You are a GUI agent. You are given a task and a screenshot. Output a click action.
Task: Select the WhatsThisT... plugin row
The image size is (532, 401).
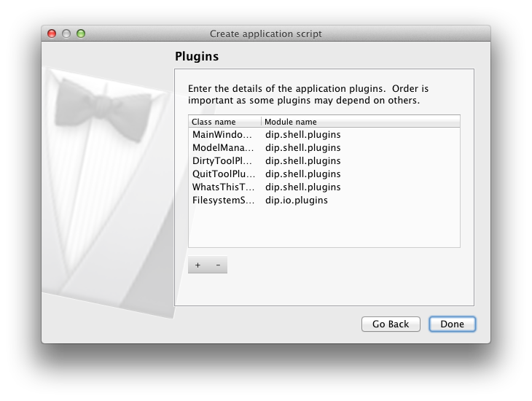click(x=224, y=187)
